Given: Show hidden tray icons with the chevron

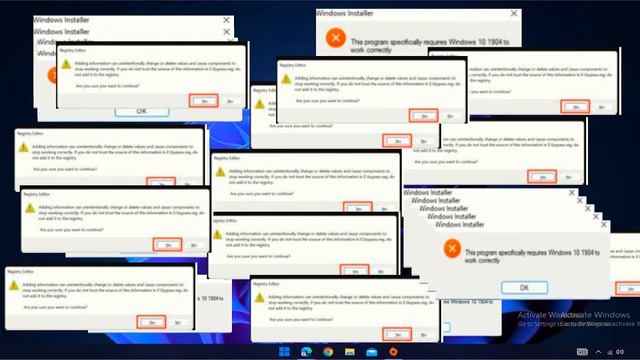Looking at the screenshot, I should (598, 352).
